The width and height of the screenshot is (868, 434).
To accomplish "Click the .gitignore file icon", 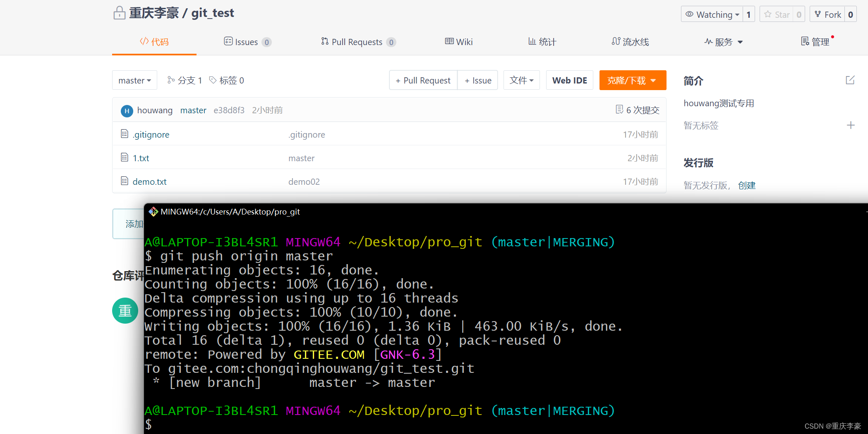I will [x=125, y=134].
